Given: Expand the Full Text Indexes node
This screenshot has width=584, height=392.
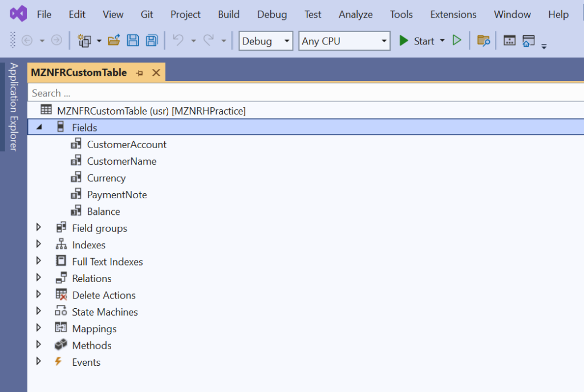Looking at the screenshot, I should pos(38,261).
